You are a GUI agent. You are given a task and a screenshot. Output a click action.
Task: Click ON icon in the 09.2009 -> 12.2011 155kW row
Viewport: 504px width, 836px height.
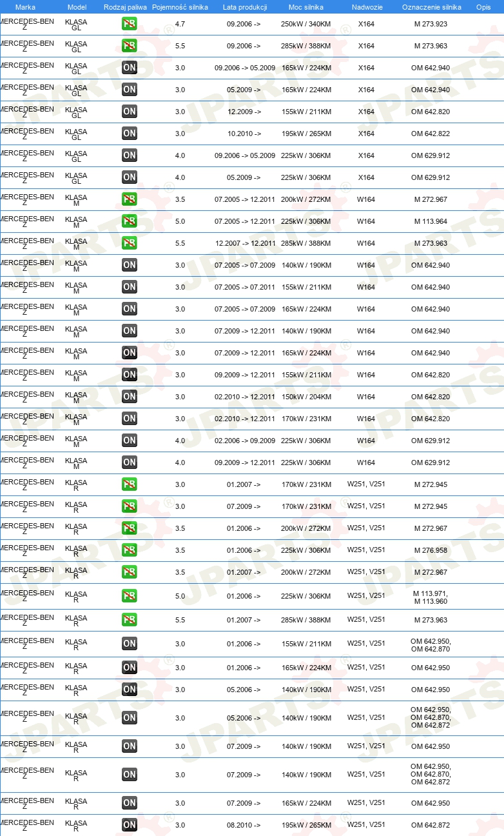130,375
